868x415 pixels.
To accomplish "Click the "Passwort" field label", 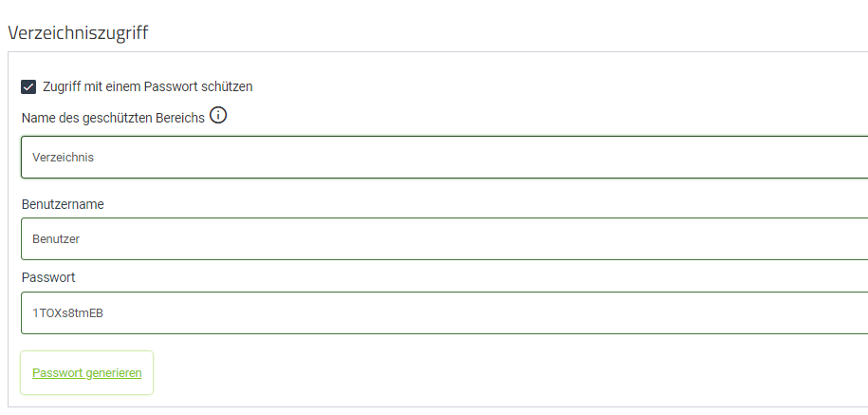I will point(48,278).
